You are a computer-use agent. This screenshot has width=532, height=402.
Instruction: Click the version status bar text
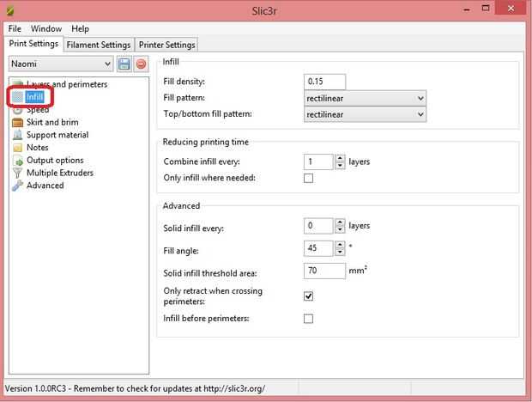pyautogui.click(x=135, y=388)
